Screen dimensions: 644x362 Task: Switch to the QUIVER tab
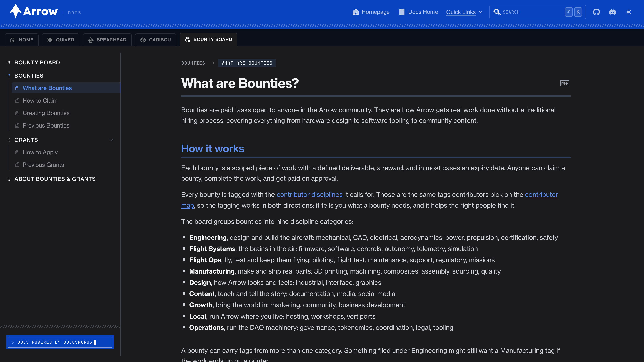[x=61, y=40]
